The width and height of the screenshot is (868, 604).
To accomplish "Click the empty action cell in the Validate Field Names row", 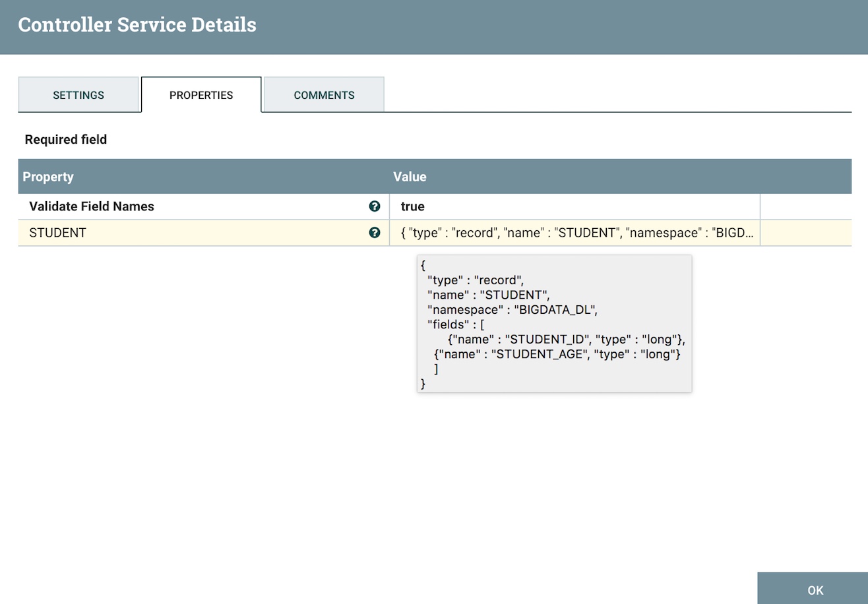I will [x=805, y=206].
